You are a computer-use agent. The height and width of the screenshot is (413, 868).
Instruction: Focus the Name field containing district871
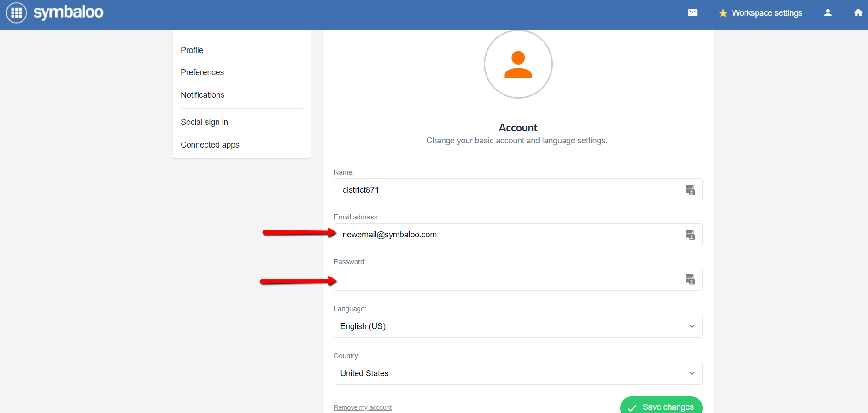click(x=518, y=190)
